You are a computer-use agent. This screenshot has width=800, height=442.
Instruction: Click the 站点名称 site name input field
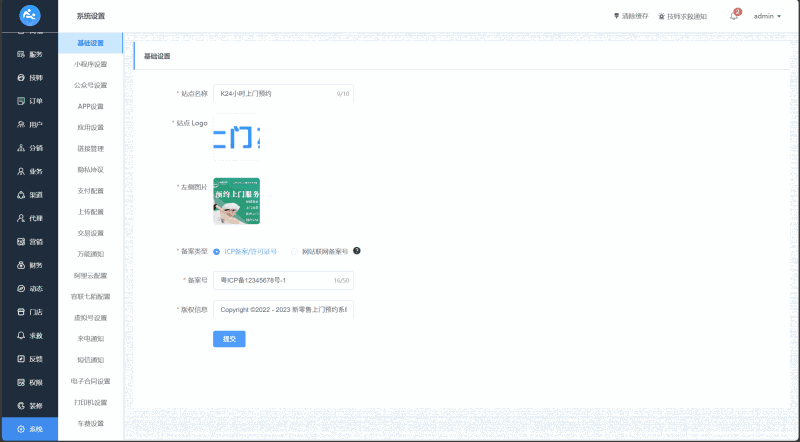click(x=283, y=94)
